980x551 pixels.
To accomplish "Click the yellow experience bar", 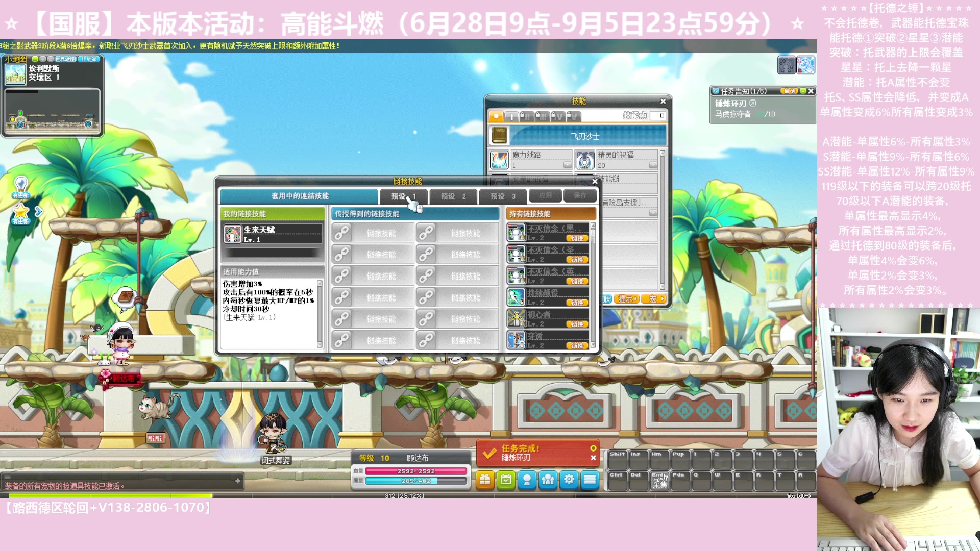I will pos(110,495).
